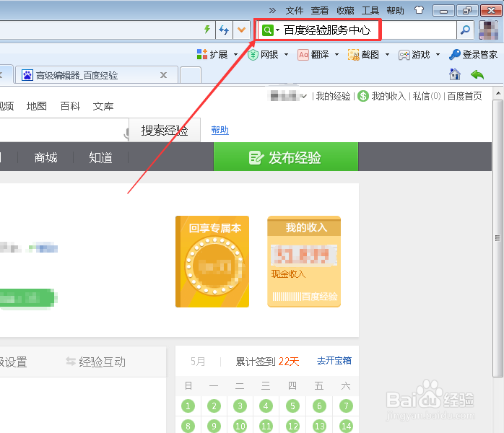Click the green dollar income icon

(363, 96)
